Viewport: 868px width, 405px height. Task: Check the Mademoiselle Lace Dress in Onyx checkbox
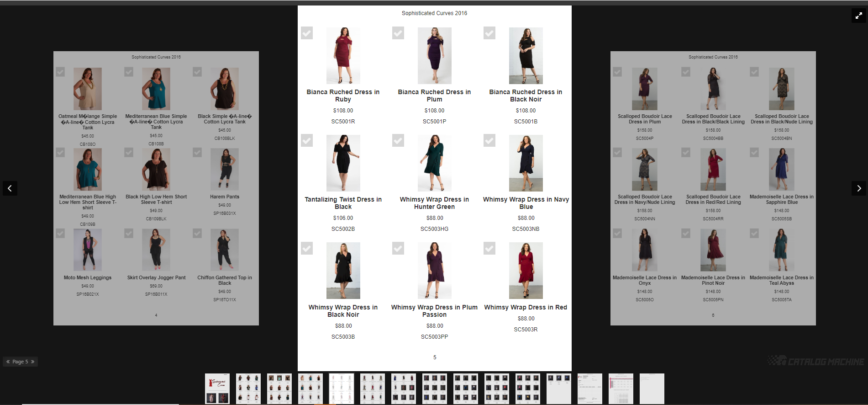pos(617,233)
